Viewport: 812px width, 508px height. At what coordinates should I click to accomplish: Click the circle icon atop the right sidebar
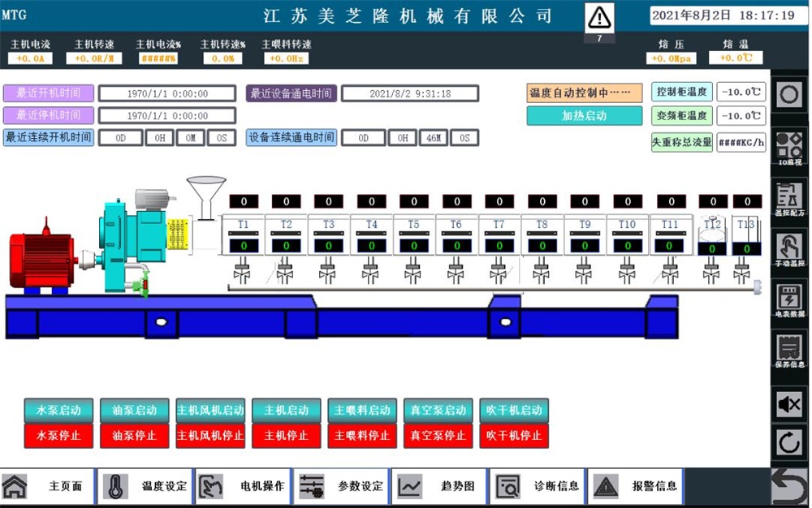pos(789,94)
